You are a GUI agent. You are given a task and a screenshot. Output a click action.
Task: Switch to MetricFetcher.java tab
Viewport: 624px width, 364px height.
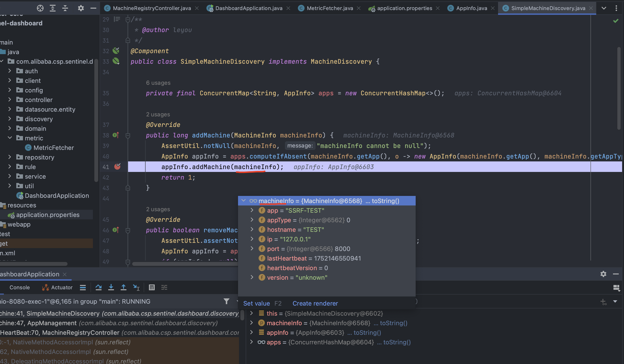tap(329, 8)
